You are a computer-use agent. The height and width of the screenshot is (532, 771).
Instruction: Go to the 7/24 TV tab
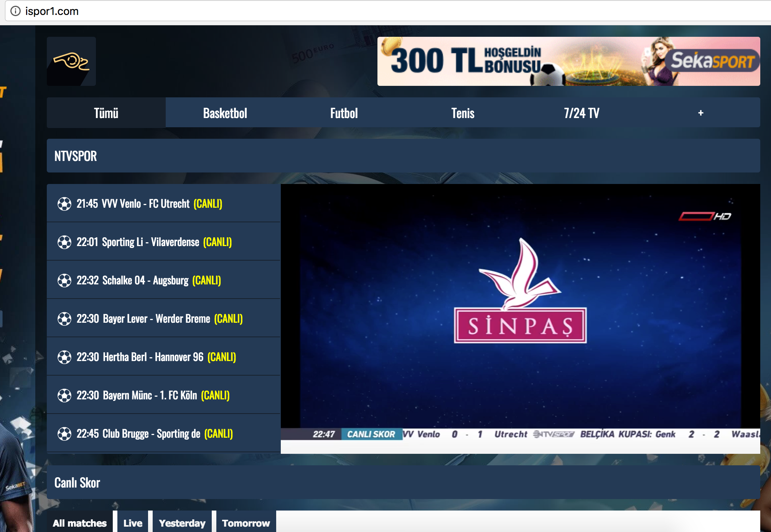tap(582, 113)
